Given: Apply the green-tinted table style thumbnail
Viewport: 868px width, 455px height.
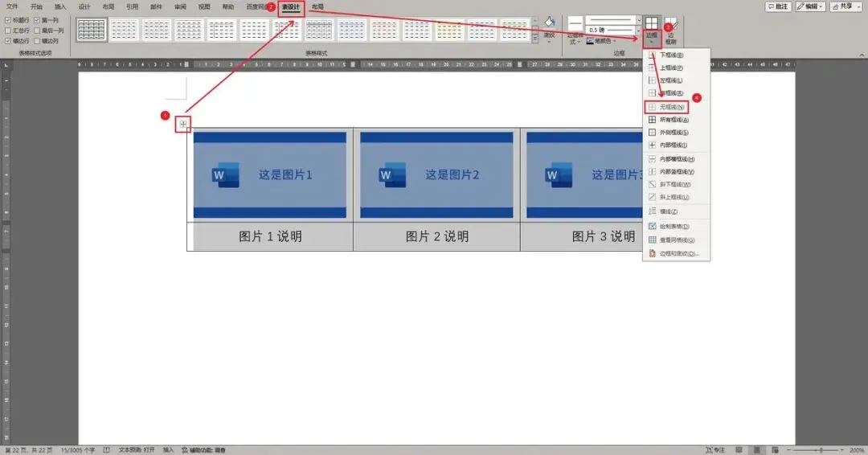Looking at the screenshot, I should click(514, 30).
